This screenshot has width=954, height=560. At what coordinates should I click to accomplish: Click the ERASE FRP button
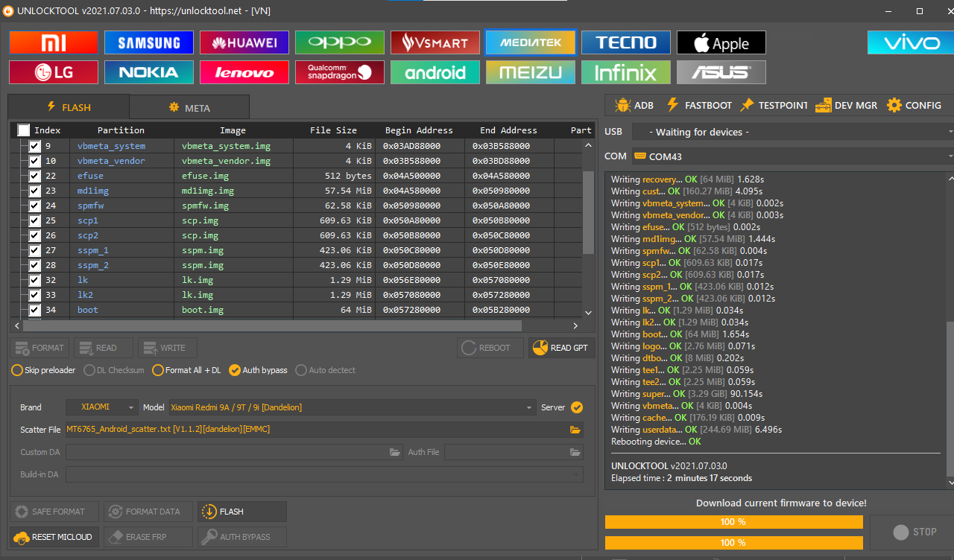pyautogui.click(x=148, y=537)
